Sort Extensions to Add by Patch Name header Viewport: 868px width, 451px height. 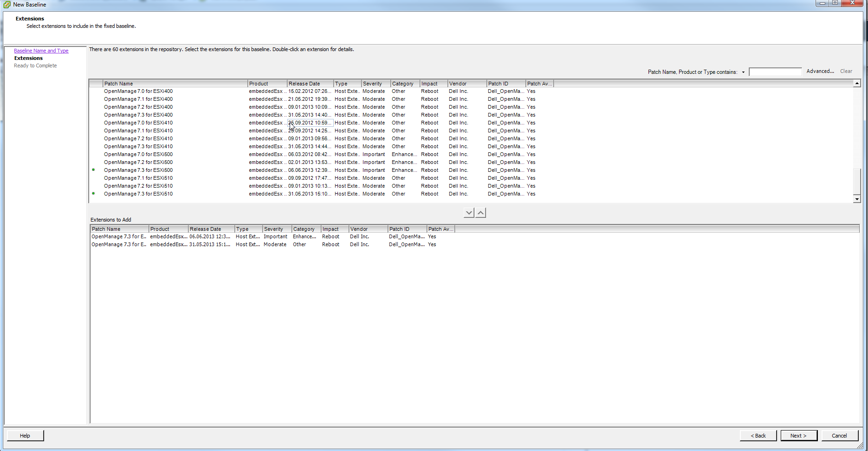(x=119, y=229)
